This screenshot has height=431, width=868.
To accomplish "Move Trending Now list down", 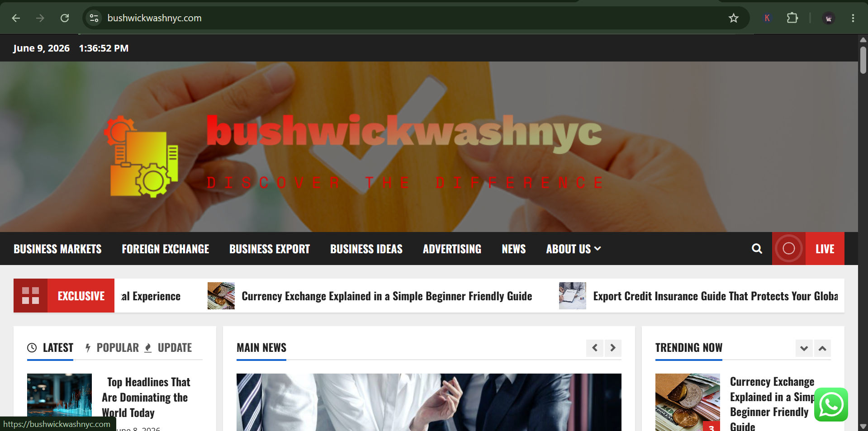I will pos(804,348).
